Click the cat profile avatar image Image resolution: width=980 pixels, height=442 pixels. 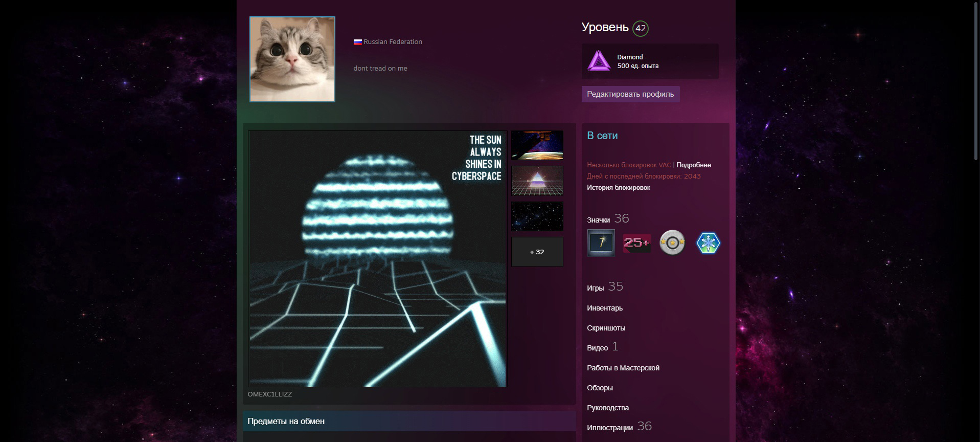coord(292,59)
